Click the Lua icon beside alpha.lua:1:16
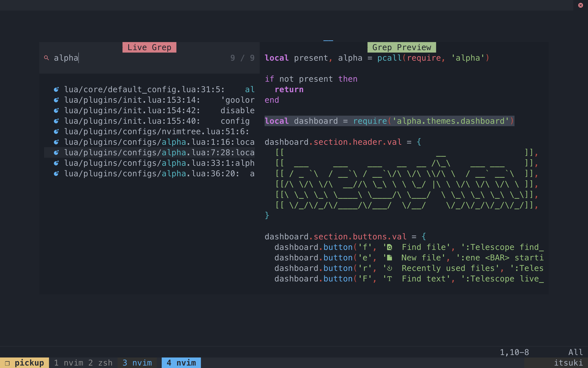 pos(56,142)
